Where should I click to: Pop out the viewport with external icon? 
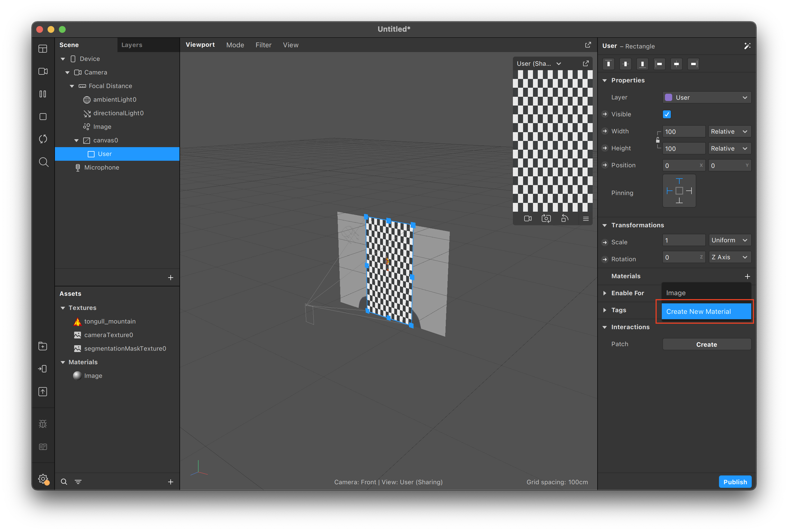[x=588, y=45]
